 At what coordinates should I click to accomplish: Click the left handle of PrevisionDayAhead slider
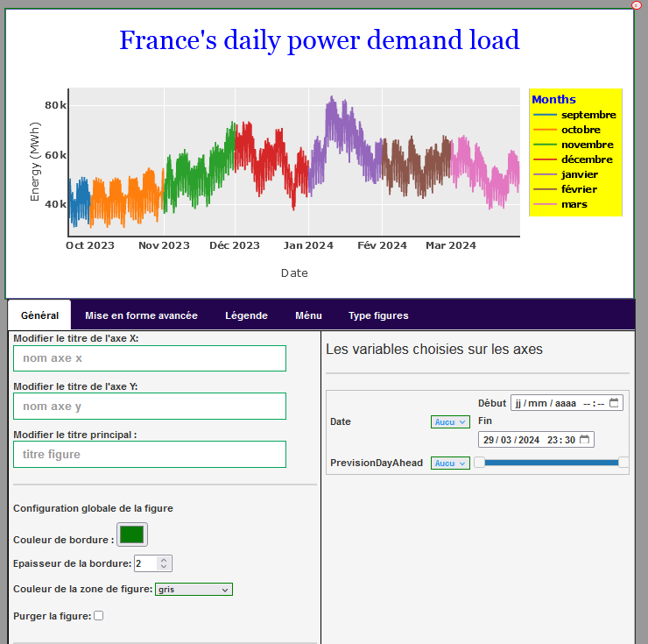click(x=480, y=463)
